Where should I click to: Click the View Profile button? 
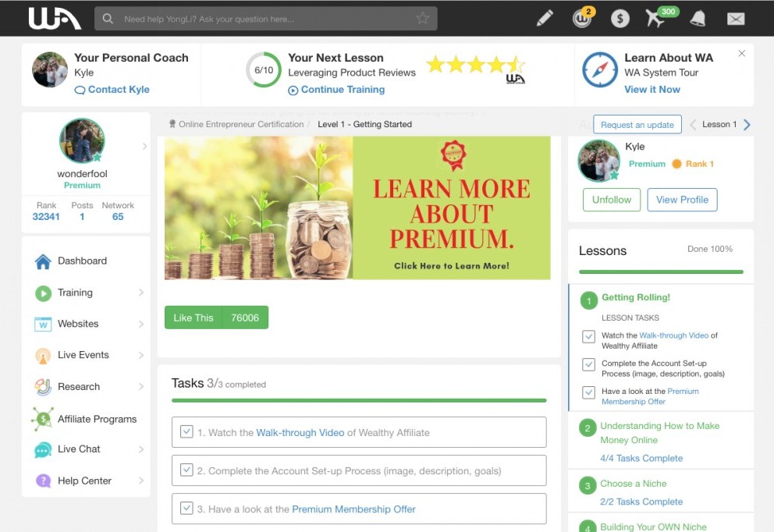682,200
